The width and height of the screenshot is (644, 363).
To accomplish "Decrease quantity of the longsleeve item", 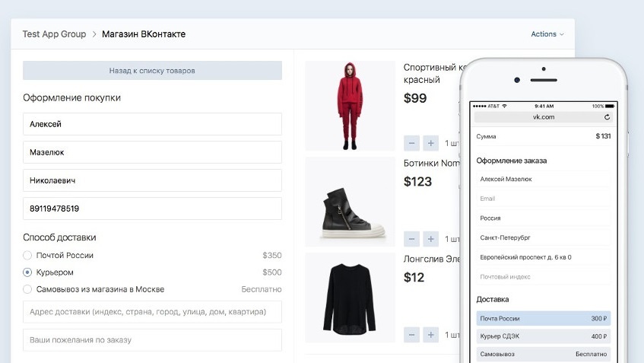I will [x=411, y=335].
